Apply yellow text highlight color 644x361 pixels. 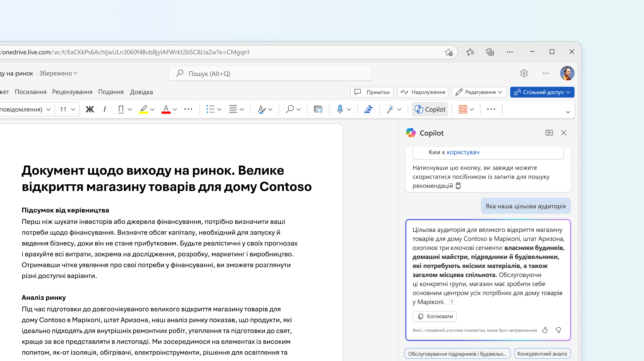click(143, 109)
